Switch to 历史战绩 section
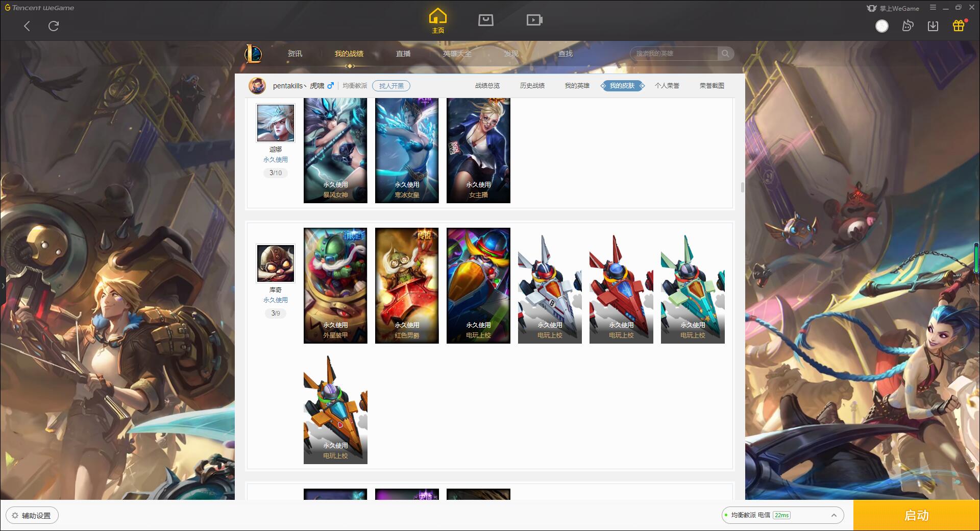Screen dimensions: 980x531 pyautogui.click(x=532, y=86)
